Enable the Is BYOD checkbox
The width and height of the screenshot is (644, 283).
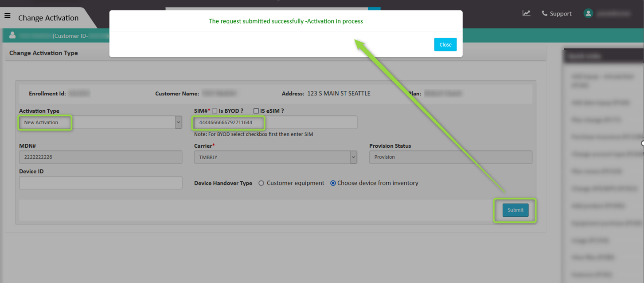(215, 110)
